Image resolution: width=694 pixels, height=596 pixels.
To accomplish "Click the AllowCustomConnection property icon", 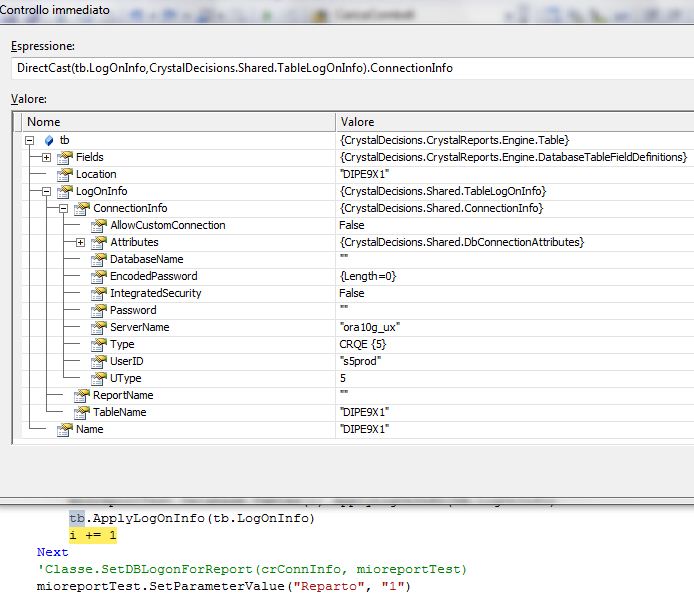I will click(x=99, y=225).
